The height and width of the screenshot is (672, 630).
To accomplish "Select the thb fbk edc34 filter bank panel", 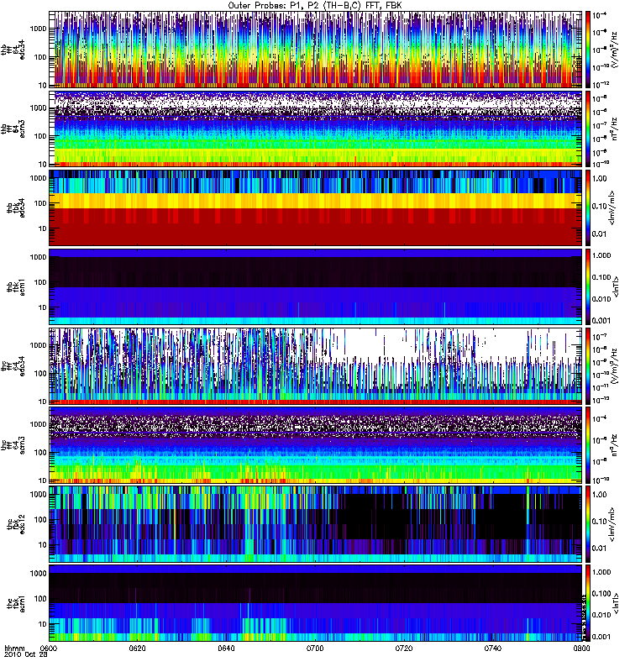I will tap(316, 207).
